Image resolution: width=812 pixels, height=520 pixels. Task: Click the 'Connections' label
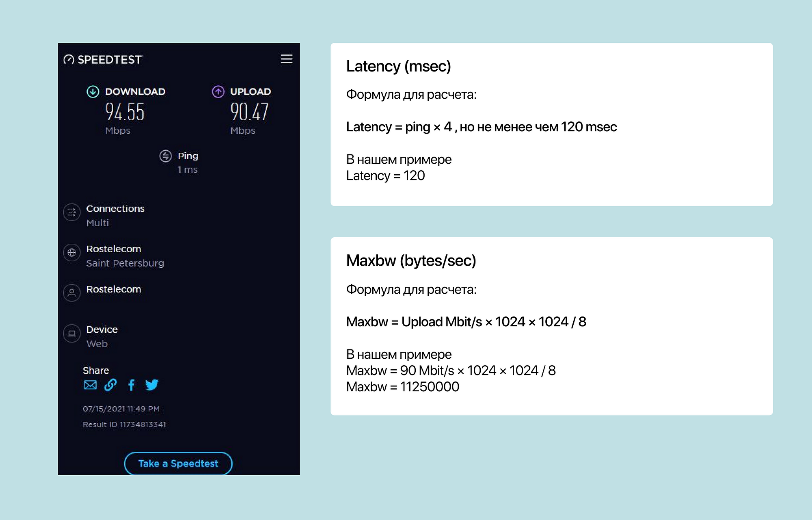(115, 209)
